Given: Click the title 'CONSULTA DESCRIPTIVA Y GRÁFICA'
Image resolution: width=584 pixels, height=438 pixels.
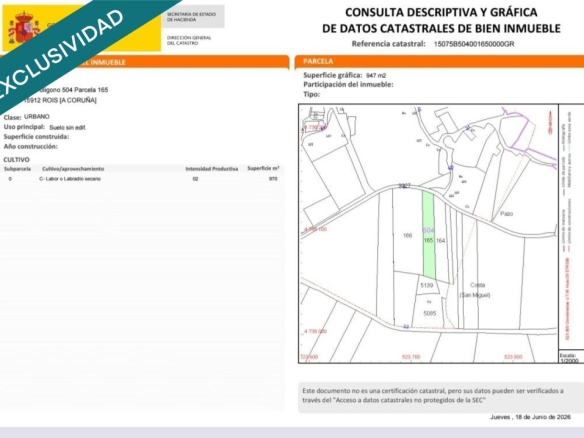Looking at the screenshot, I should pyautogui.click(x=441, y=12).
